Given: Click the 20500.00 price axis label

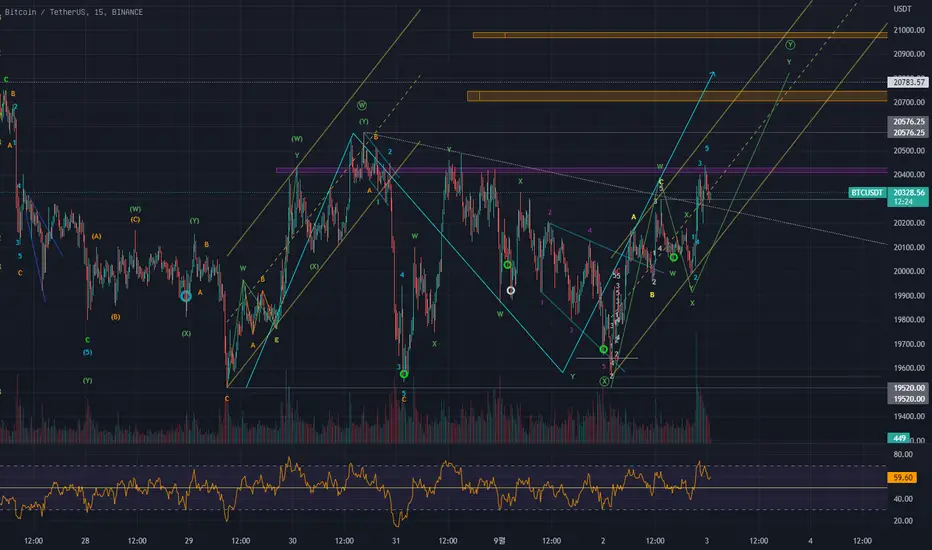Looking at the screenshot, I should coord(909,150).
